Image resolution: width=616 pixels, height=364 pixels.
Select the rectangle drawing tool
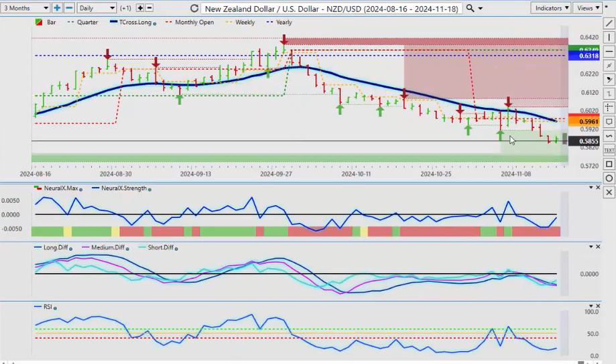coord(609,164)
